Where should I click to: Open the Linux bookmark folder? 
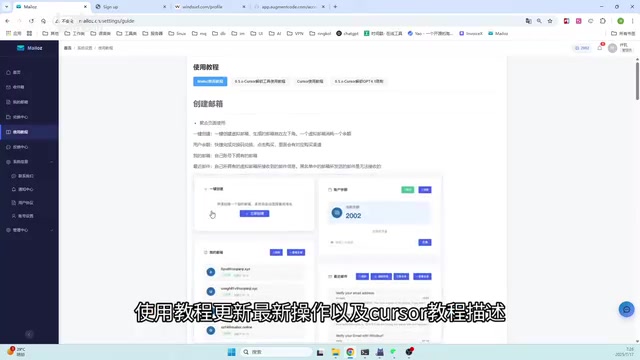[177, 33]
